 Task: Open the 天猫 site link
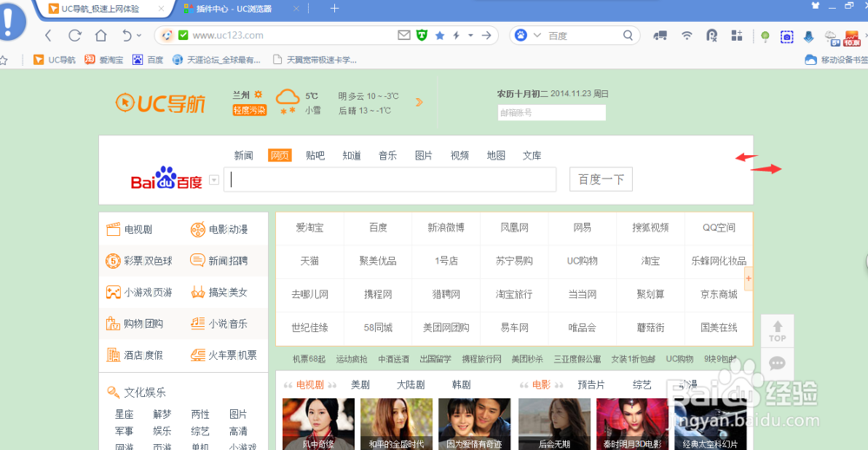pyautogui.click(x=310, y=261)
